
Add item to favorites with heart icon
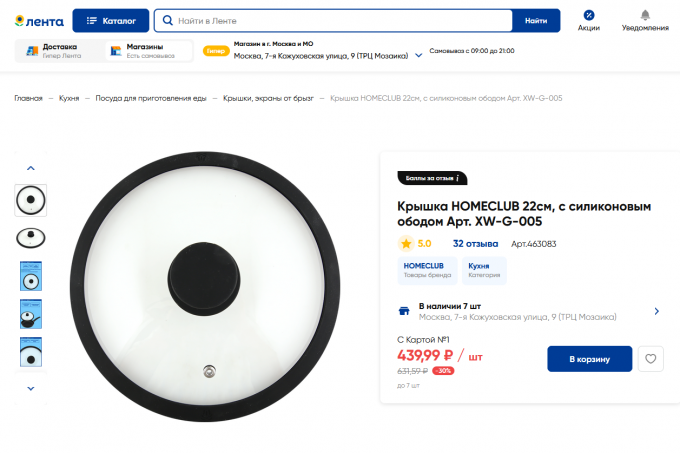(651, 359)
